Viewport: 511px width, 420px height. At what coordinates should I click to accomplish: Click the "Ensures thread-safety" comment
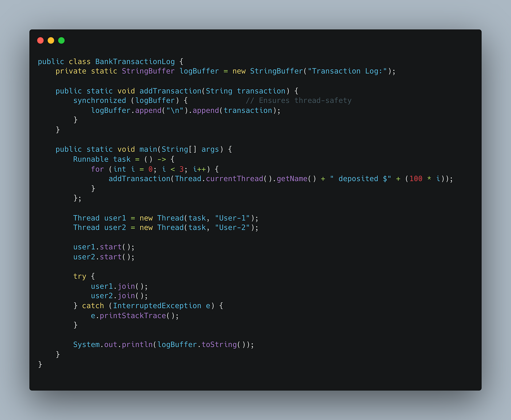tap(299, 100)
